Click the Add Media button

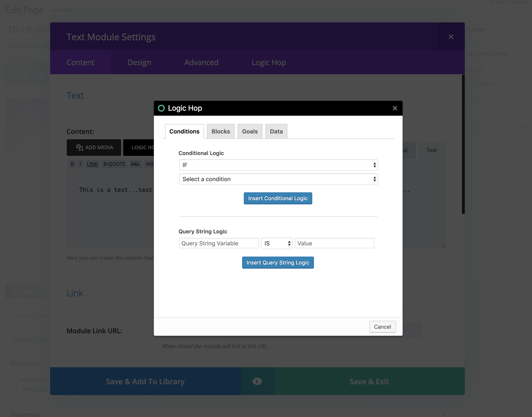tap(94, 148)
